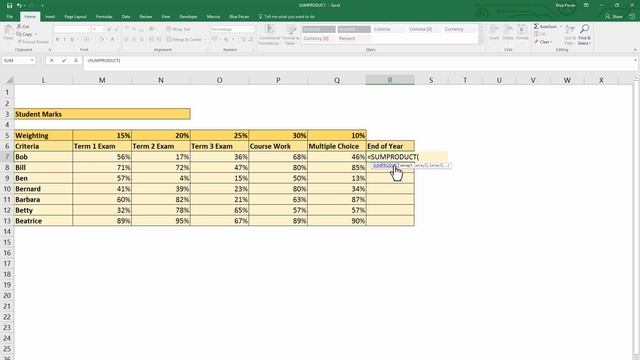Screen dimensions: 640x360
Task: Open font color A picker
Action: pos(112,39)
